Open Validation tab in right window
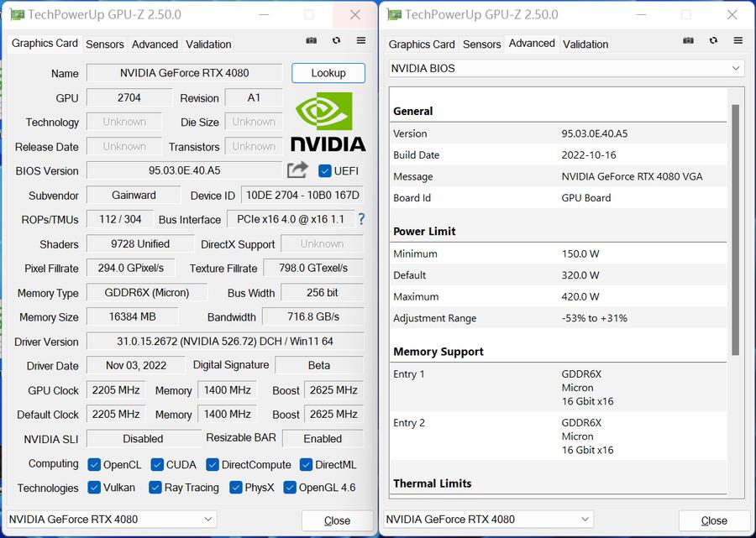Image resolution: width=756 pixels, height=538 pixels. tap(585, 44)
